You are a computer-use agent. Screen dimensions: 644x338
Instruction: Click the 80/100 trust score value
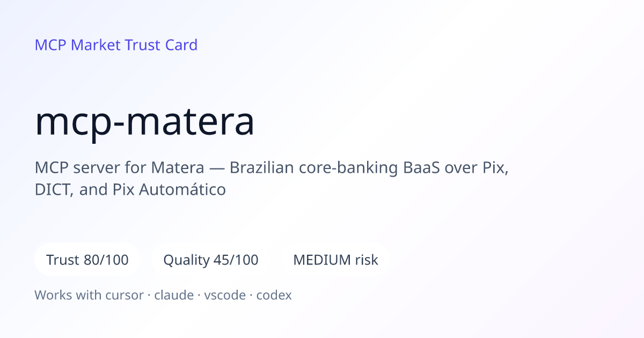106,260
